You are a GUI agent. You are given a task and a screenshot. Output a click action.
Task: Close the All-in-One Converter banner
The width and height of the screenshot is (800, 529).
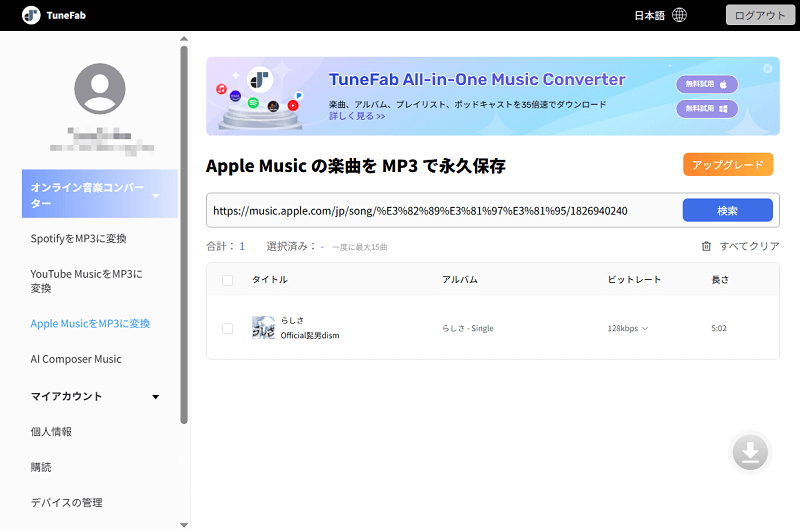[x=767, y=68]
